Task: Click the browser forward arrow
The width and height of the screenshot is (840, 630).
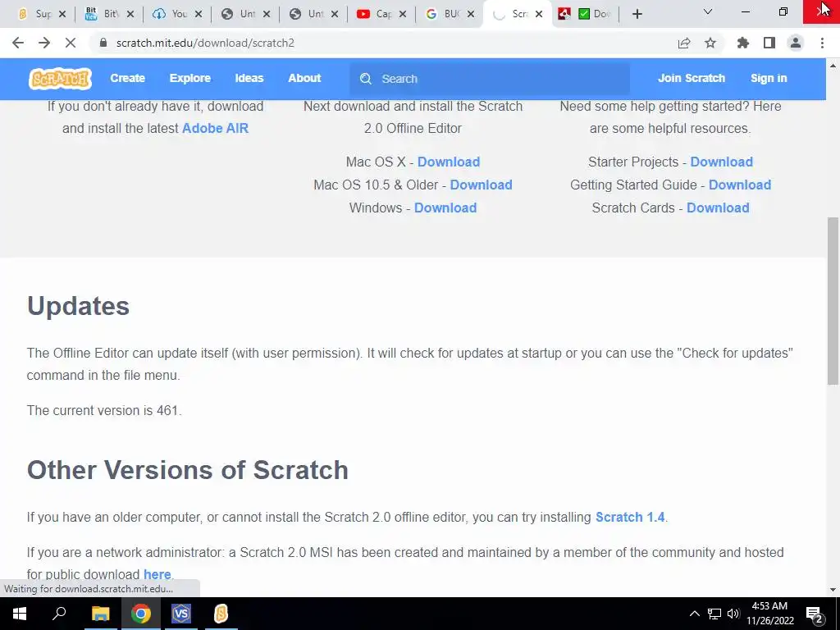Action: (44, 43)
